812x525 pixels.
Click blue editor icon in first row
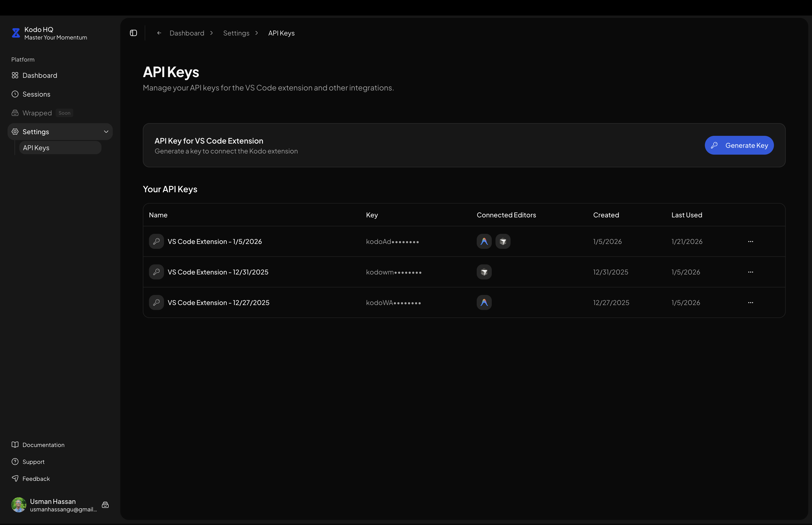tap(484, 241)
